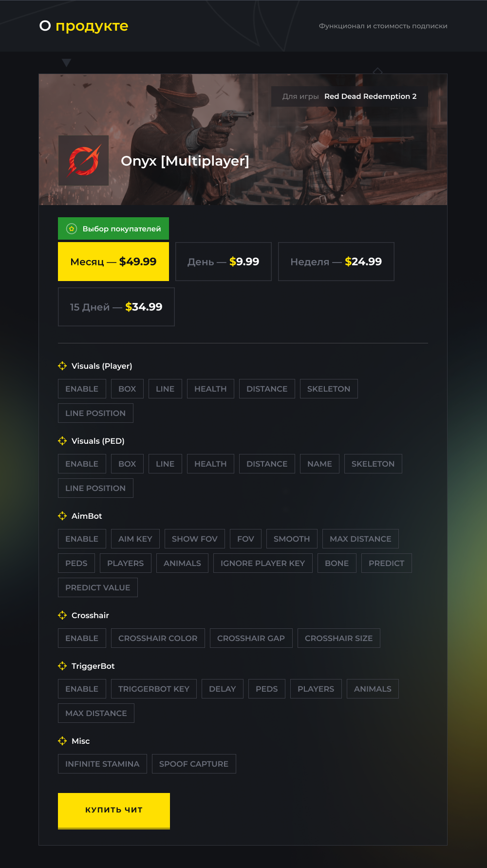
Task: Click DISTANCE tag under Visuals (PED)
Action: click(267, 464)
